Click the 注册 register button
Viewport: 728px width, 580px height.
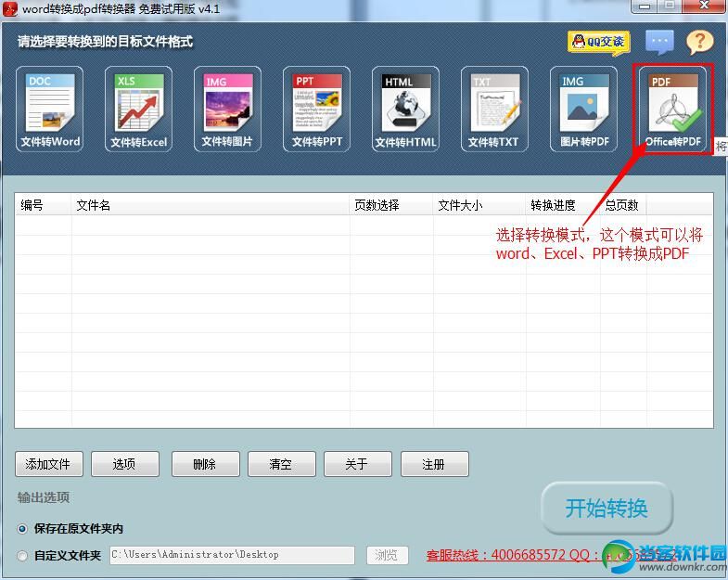tap(435, 464)
